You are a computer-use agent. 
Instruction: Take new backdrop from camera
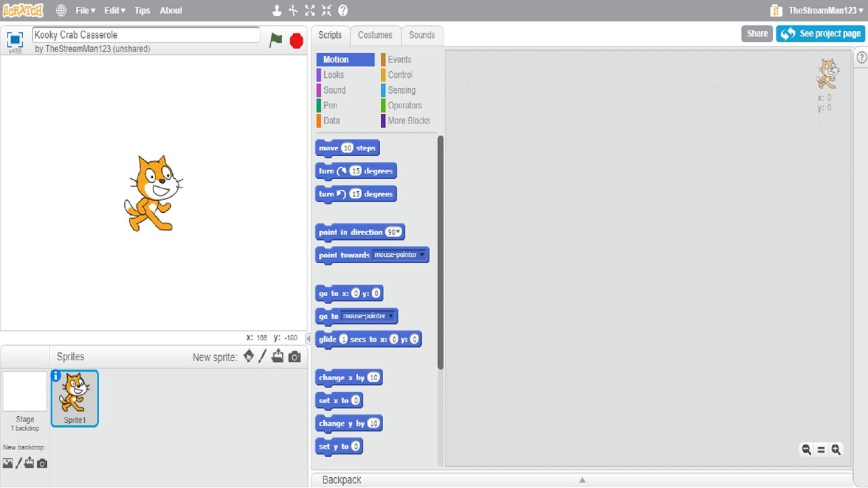42,464
